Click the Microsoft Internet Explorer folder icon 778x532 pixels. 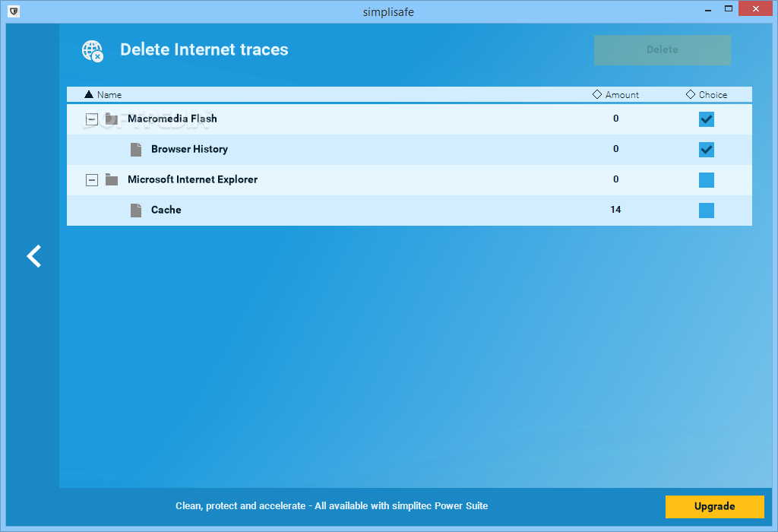pyautogui.click(x=112, y=179)
